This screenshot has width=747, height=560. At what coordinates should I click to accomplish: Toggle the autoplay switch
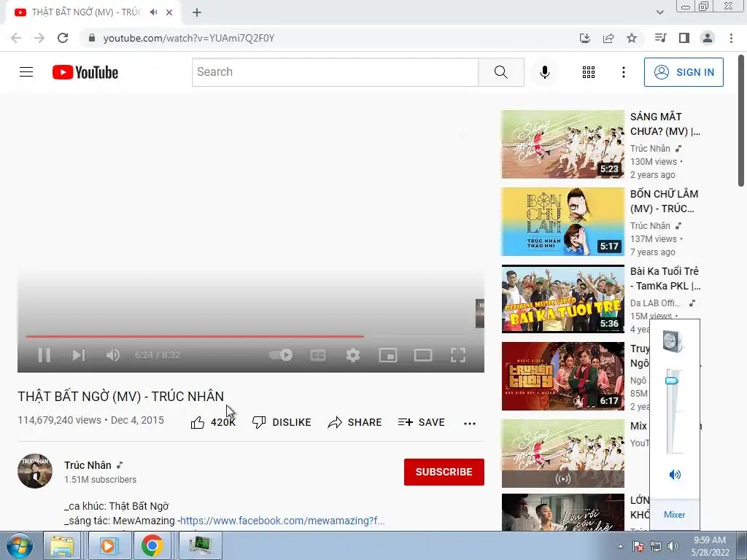281,355
